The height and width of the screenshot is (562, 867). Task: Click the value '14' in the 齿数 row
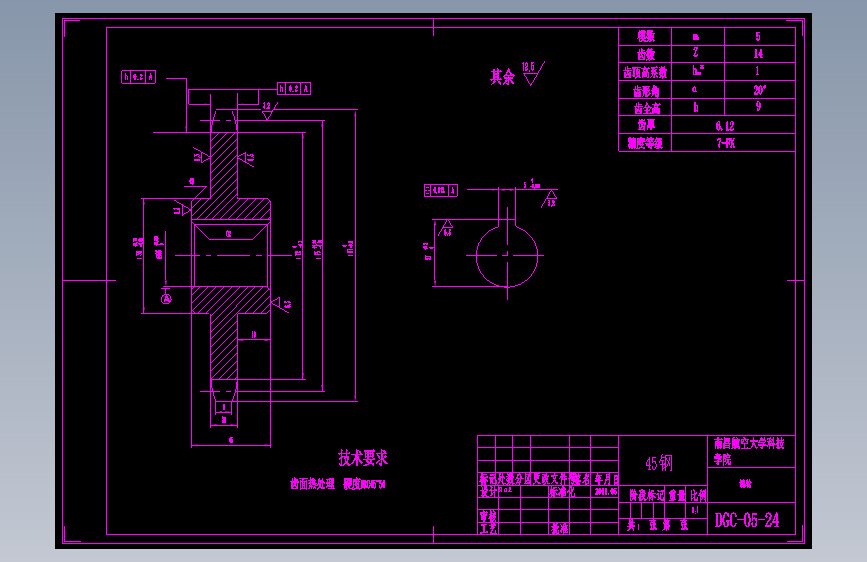click(x=758, y=54)
